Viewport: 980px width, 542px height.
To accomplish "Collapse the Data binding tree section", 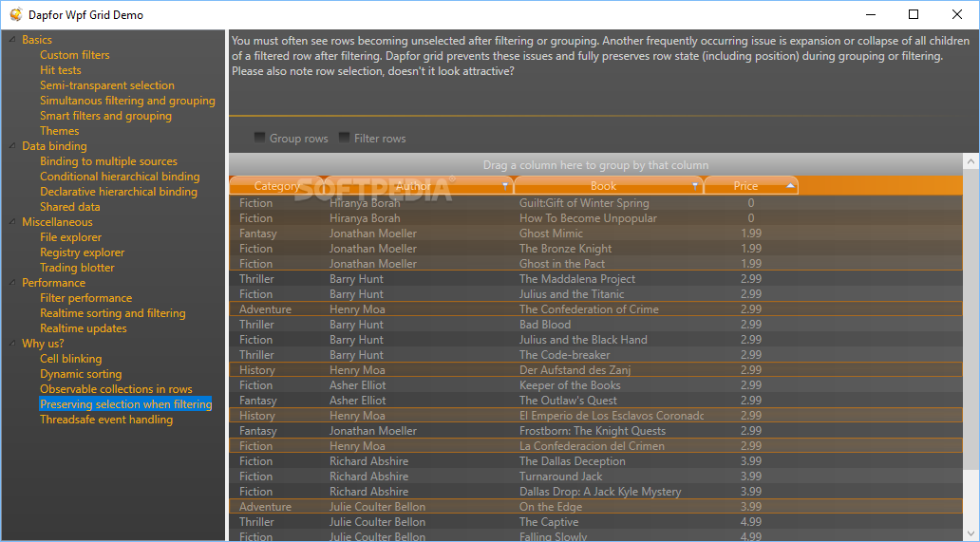I will [12, 145].
